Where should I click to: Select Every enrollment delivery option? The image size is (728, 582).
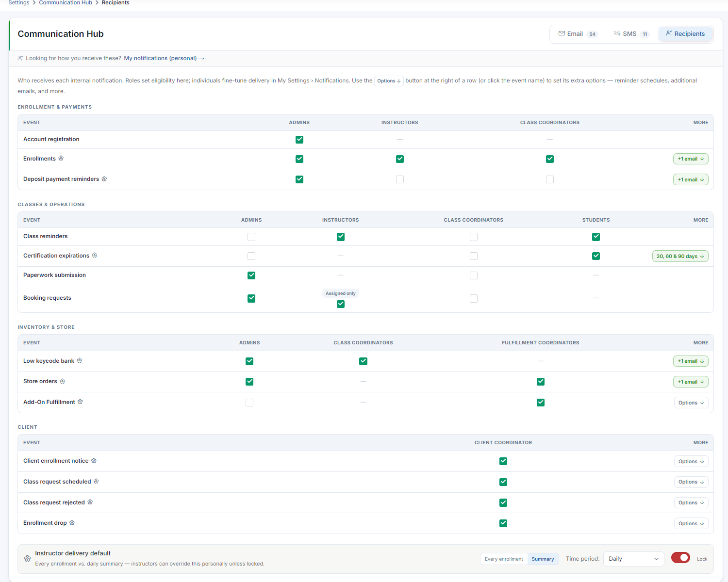[x=504, y=559]
